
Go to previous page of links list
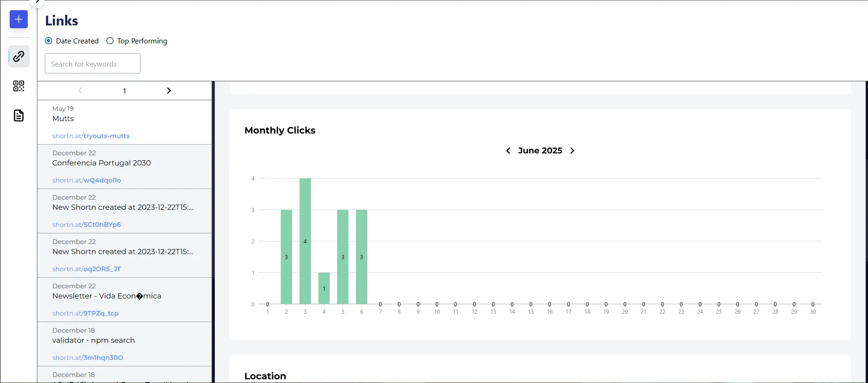[x=80, y=91]
